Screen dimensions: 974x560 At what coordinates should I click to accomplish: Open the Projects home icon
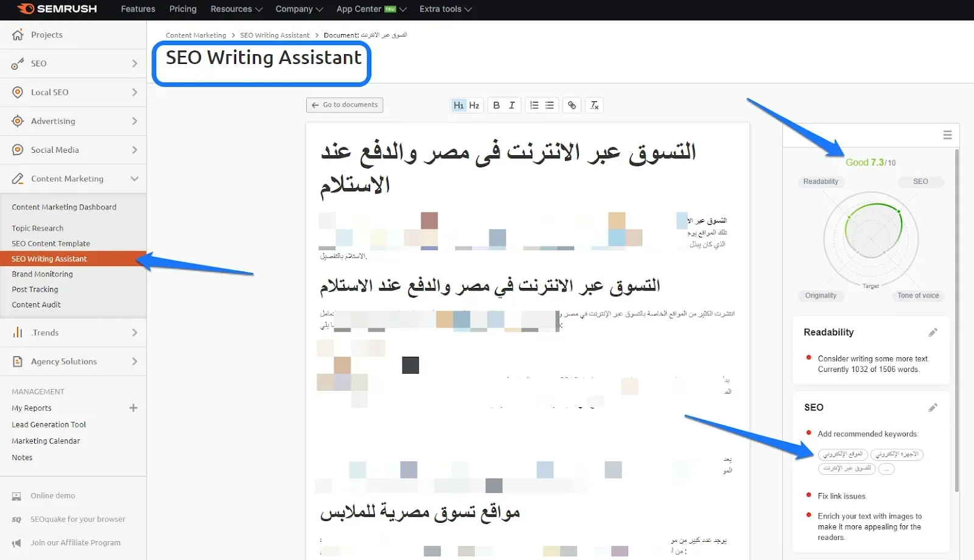(x=18, y=35)
